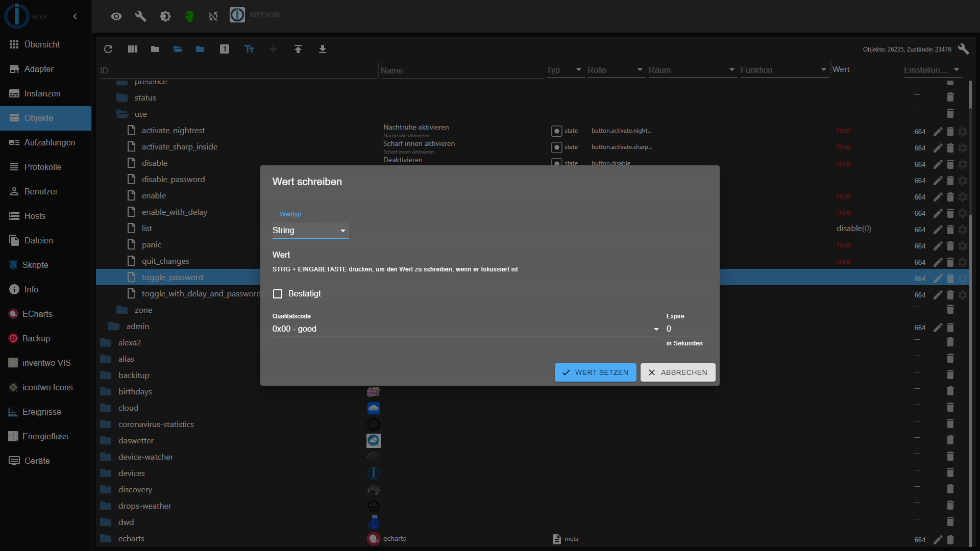
Task: Open the Einstellungen filter dropdown
Action: [933, 70]
